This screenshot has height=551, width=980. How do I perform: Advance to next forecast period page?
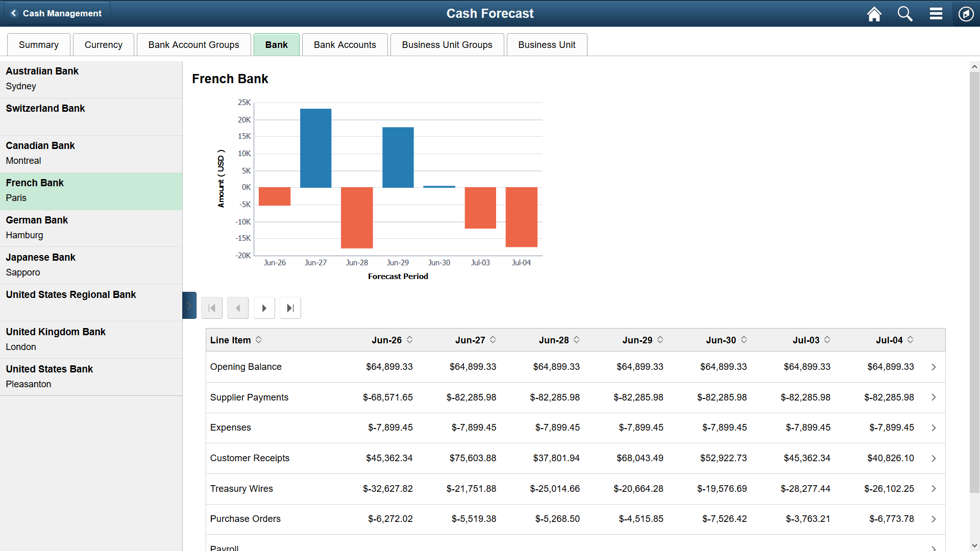tap(264, 308)
